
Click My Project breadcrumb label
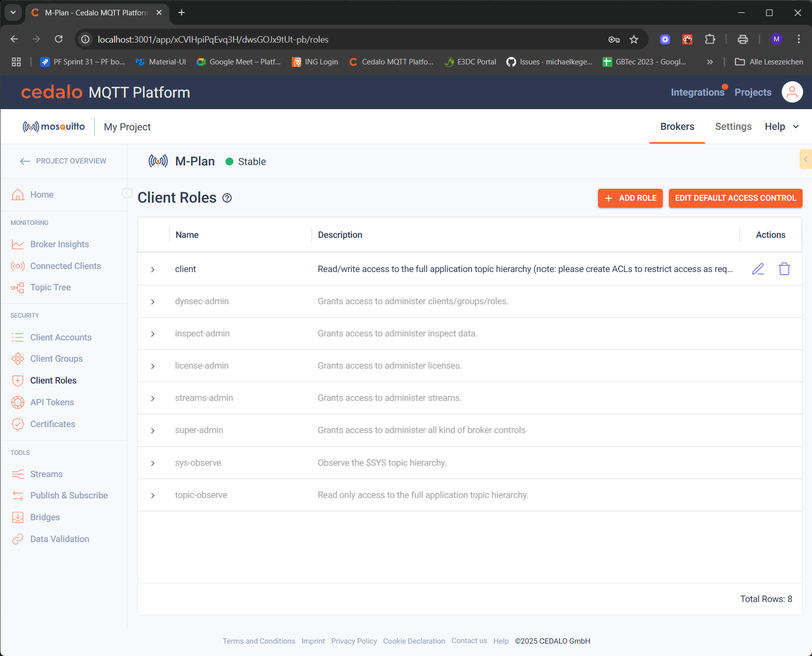(x=127, y=127)
